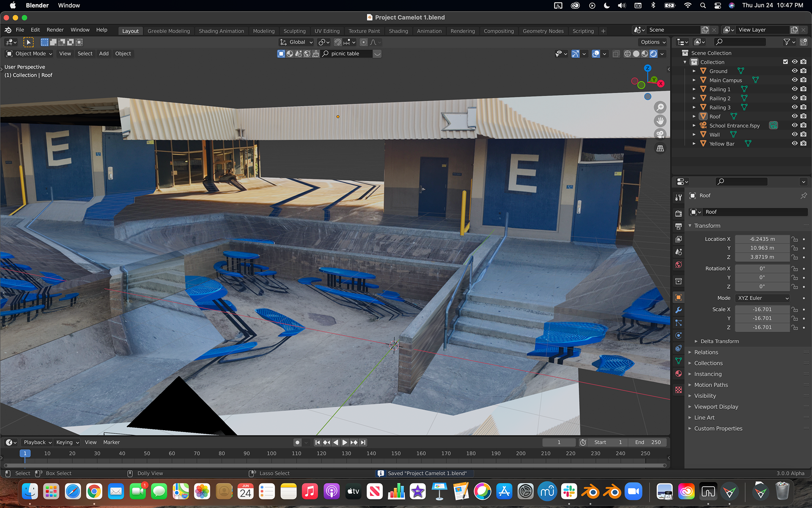
Task: Toggle the camera view button in viewport
Action: coord(660,134)
